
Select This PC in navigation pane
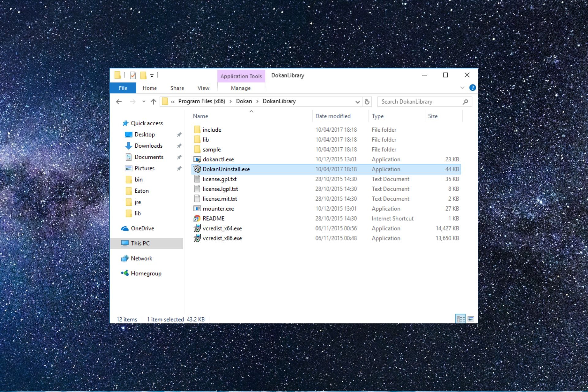(x=147, y=243)
